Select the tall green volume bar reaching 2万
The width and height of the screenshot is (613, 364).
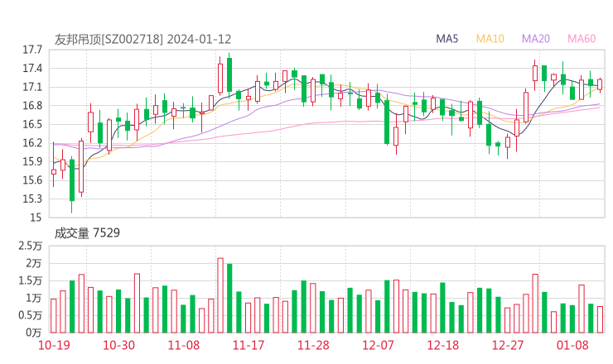(x=229, y=299)
